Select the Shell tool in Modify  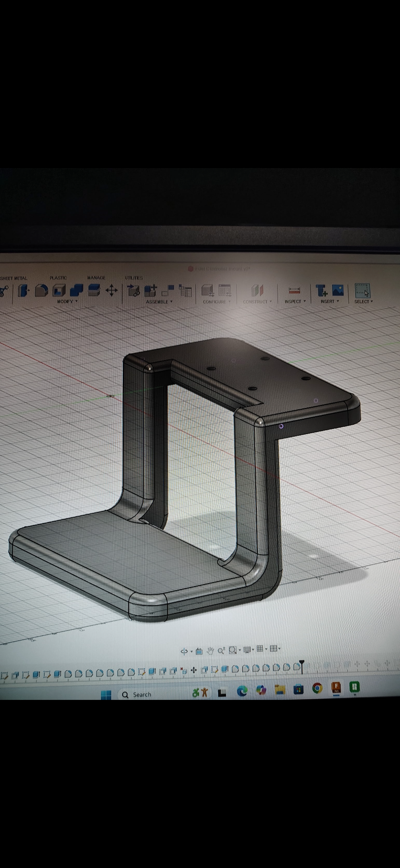coord(59,291)
